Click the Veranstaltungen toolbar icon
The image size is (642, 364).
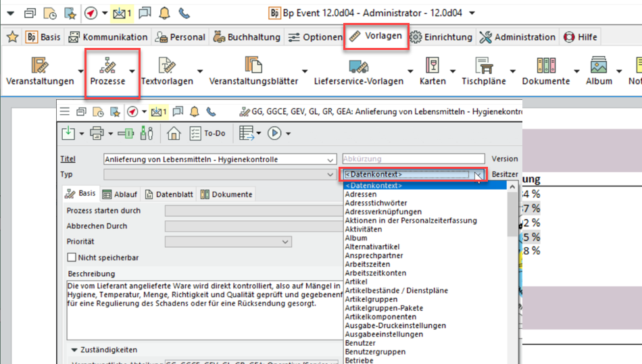click(x=40, y=66)
